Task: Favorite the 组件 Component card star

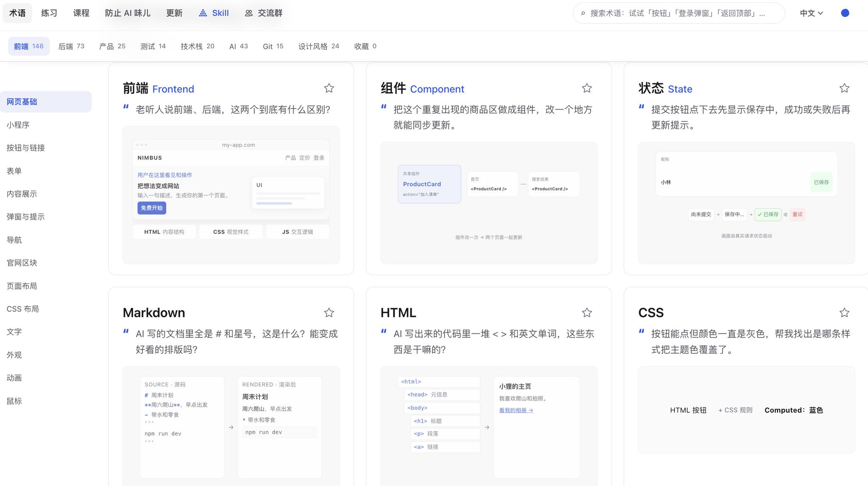Action: pos(587,88)
